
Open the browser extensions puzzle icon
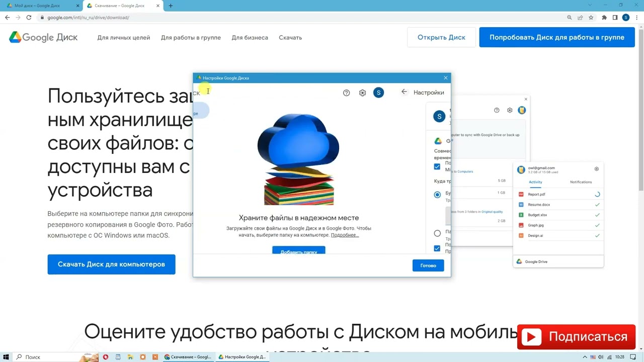604,18
